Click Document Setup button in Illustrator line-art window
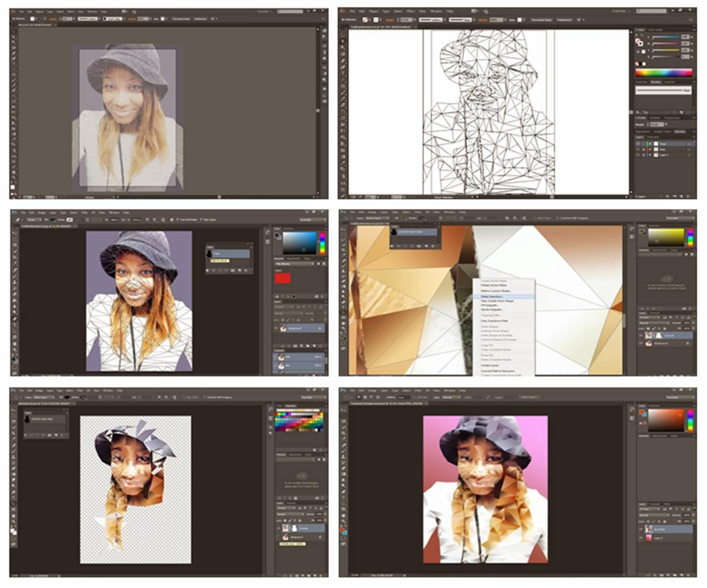 tap(541, 19)
